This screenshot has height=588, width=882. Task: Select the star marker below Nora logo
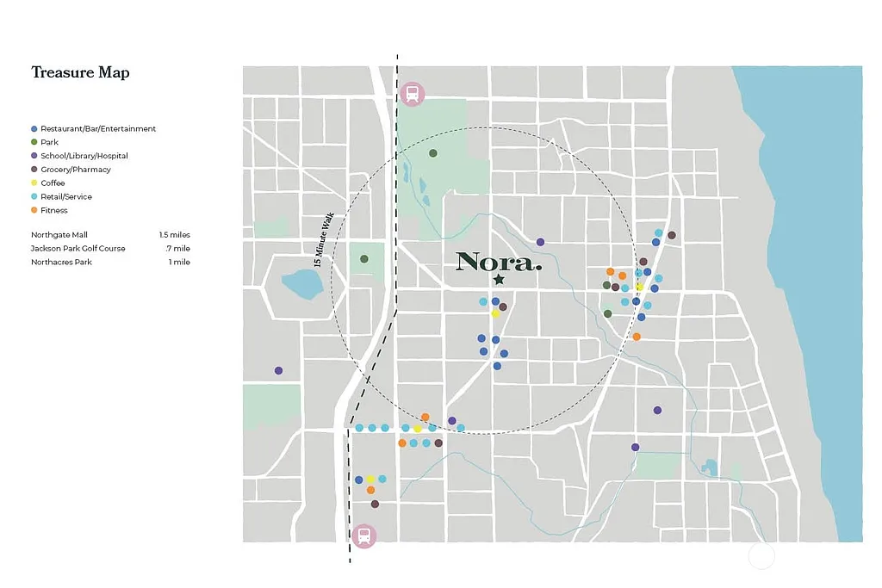coord(499,279)
